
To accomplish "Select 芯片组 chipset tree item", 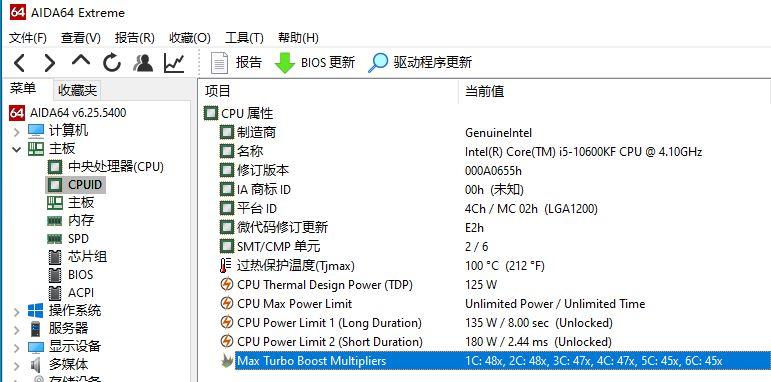I will 87,257.
